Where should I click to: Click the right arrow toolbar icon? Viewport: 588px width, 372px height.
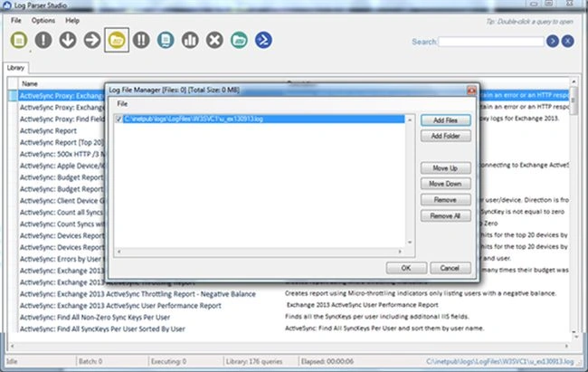[x=92, y=40]
